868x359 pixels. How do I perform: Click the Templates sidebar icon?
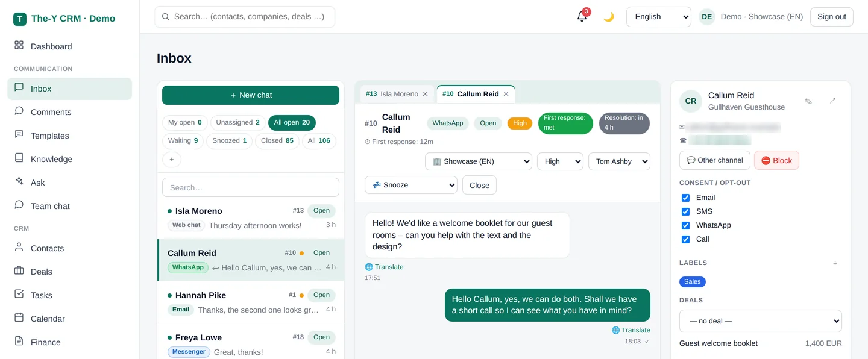(19, 134)
